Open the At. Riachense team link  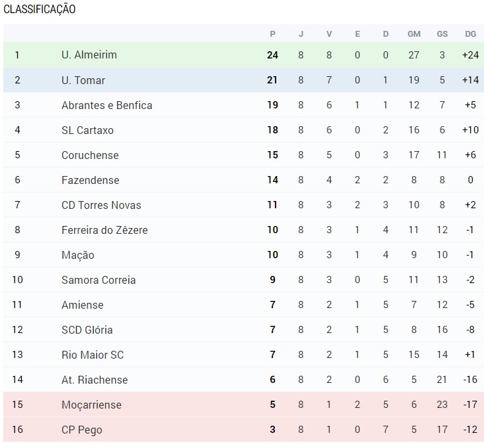(x=95, y=380)
